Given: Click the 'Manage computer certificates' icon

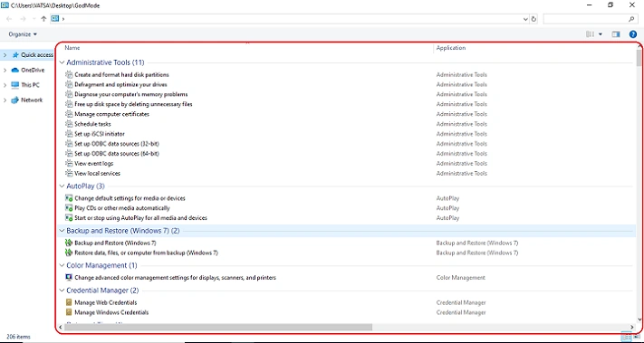Looking at the screenshot, I should tap(69, 114).
